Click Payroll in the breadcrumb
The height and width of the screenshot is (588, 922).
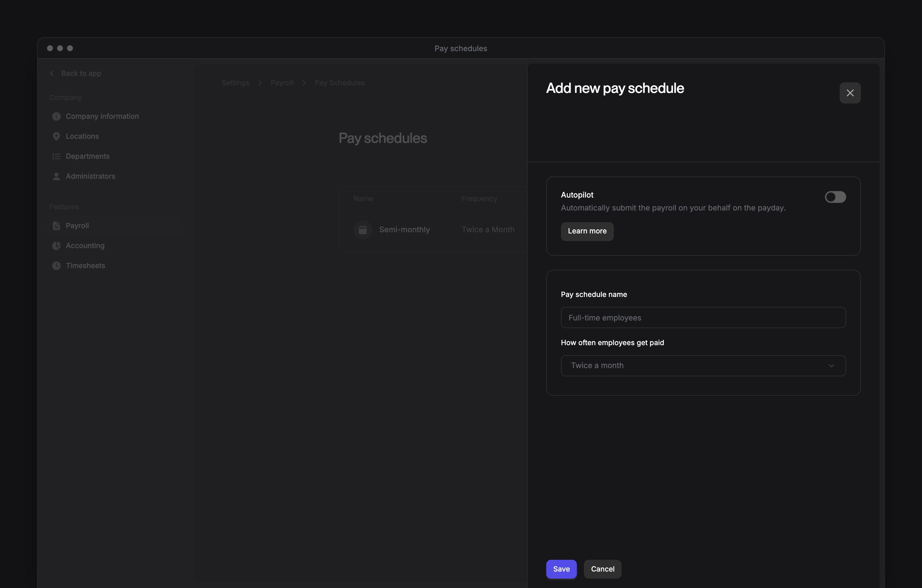click(282, 83)
